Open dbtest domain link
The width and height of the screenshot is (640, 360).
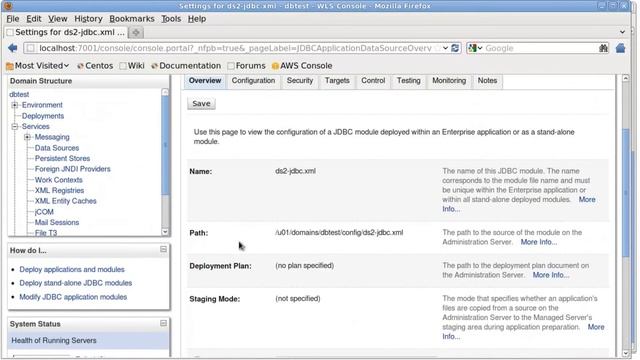(x=19, y=94)
